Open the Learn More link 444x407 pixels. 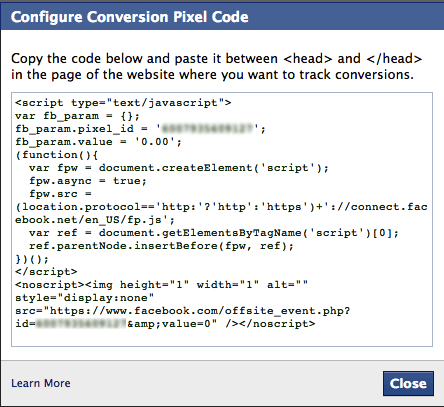(x=41, y=383)
